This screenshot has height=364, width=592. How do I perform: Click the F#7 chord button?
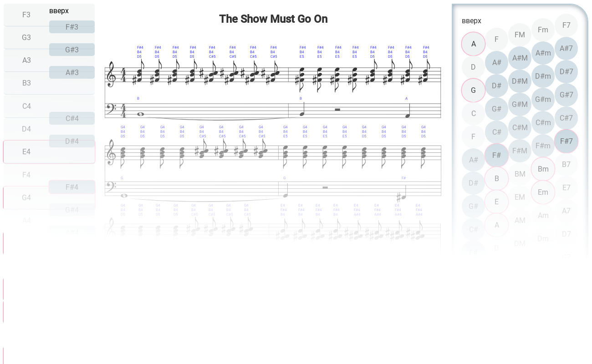(566, 141)
